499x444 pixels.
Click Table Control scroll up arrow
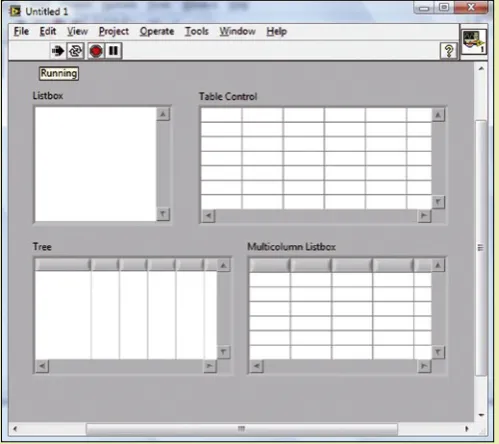(x=438, y=115)
